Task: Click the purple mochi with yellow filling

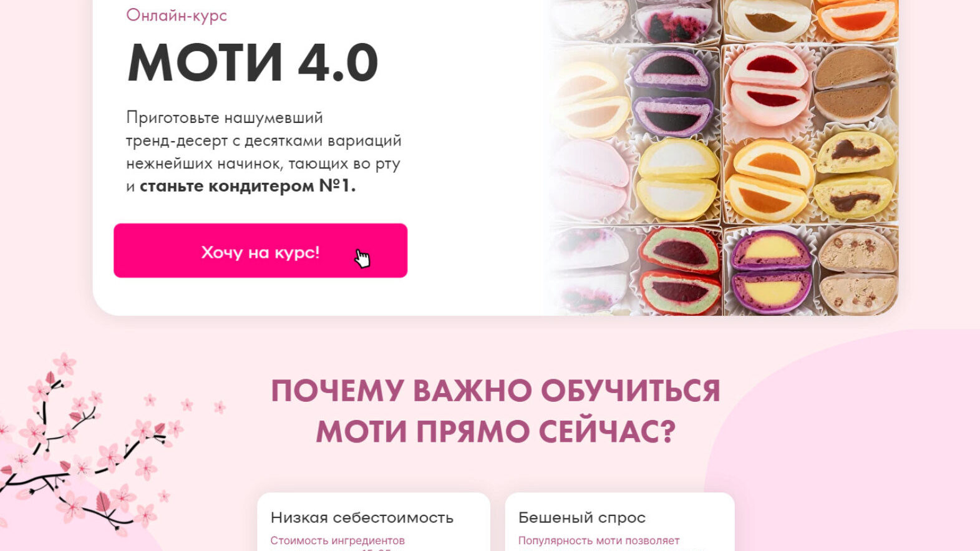Action: point(771,271)
